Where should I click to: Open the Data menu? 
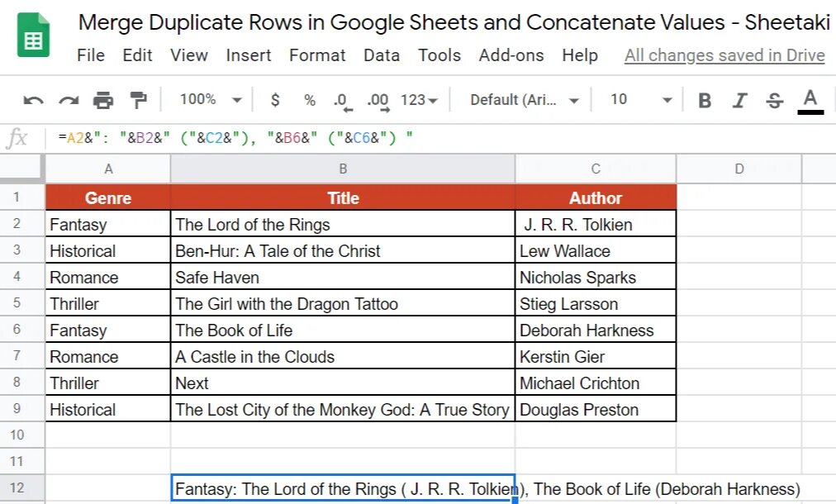382,55
